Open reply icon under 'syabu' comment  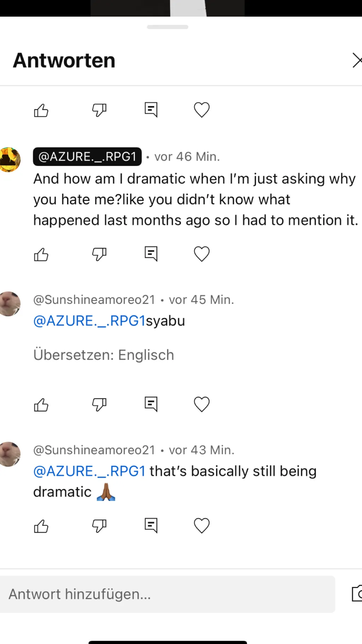pyautogui.click(x=151, y=404)
